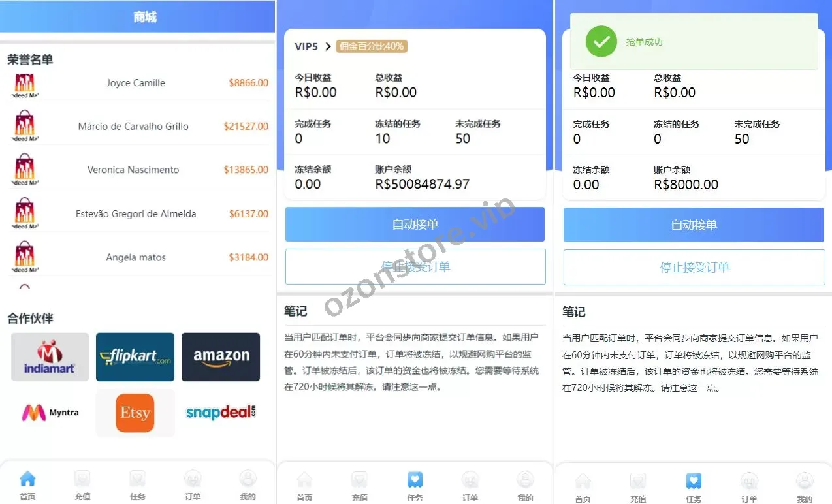
Task: Click Joyce Camille's avatar in honor list
Action: coord(24,84)
